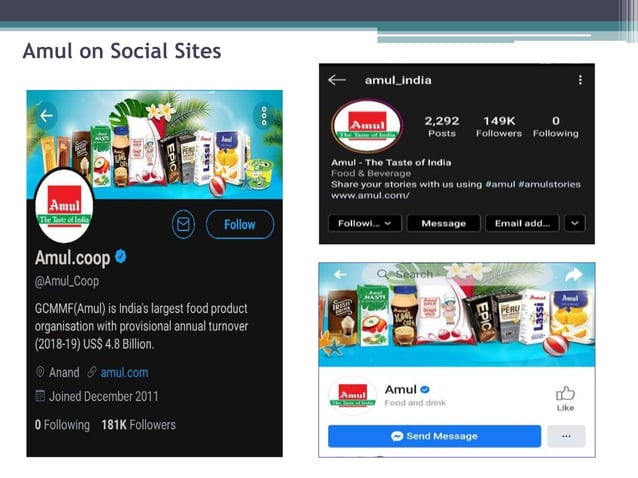Screen dimensions: 638x478
Task: Tap the Facebook page back arrow
Action: pos(340,275)
